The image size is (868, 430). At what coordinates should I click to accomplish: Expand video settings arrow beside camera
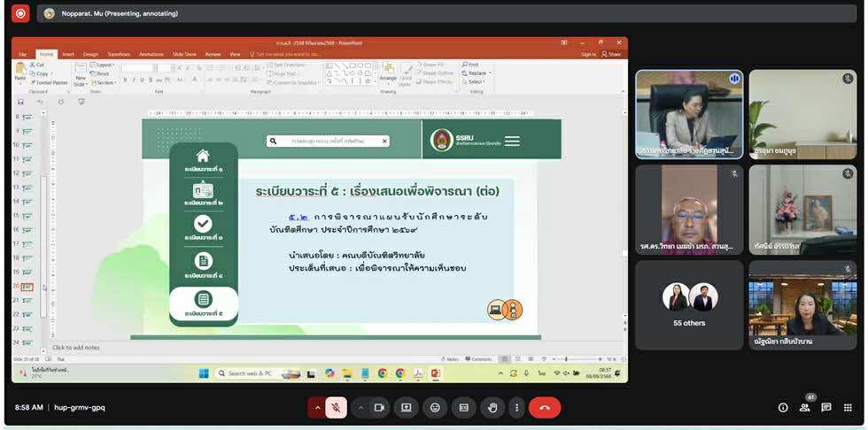pyautogui.click(x=360, y=408)
